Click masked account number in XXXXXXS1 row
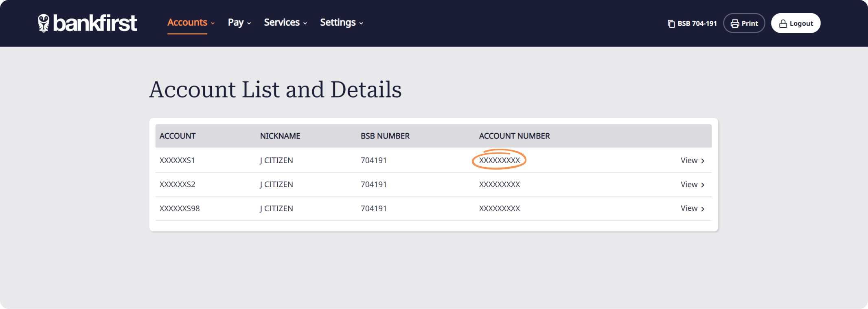 [500, 160]
